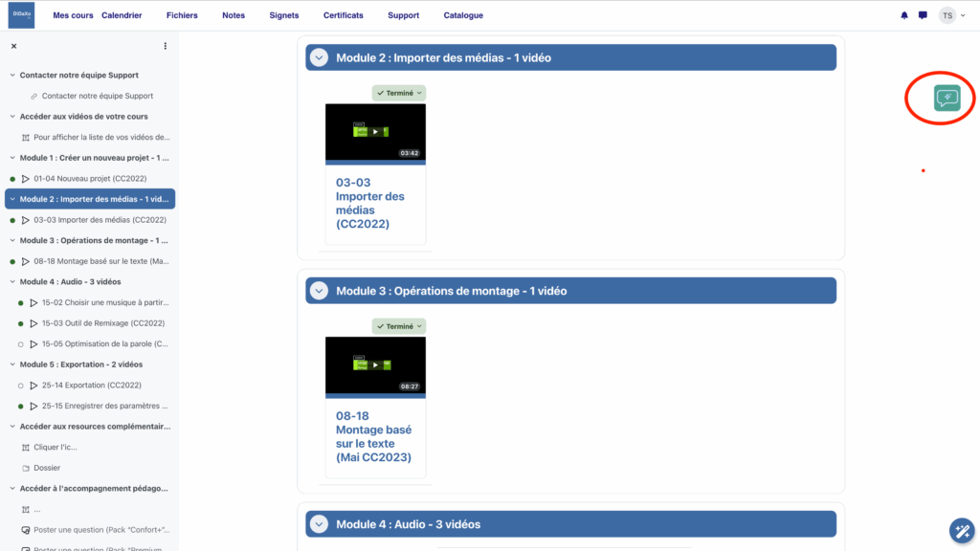Click the play icon on 03-03 video thumbnail
Screen dimensions: 980x551
click(375, 133)
